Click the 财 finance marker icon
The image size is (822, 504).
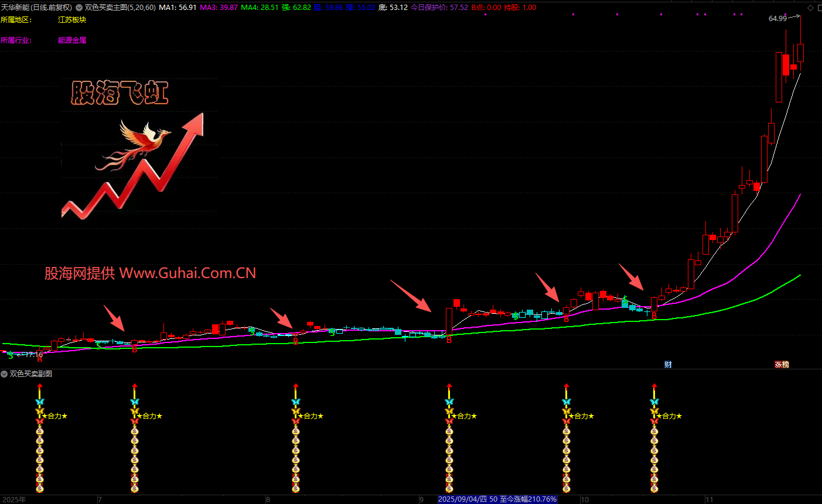668,365
